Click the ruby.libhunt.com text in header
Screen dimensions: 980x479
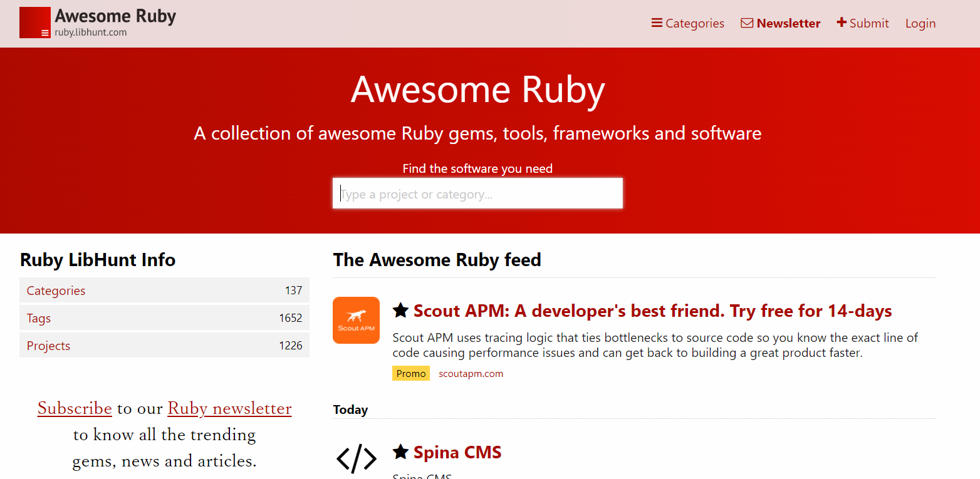[90, 33]
